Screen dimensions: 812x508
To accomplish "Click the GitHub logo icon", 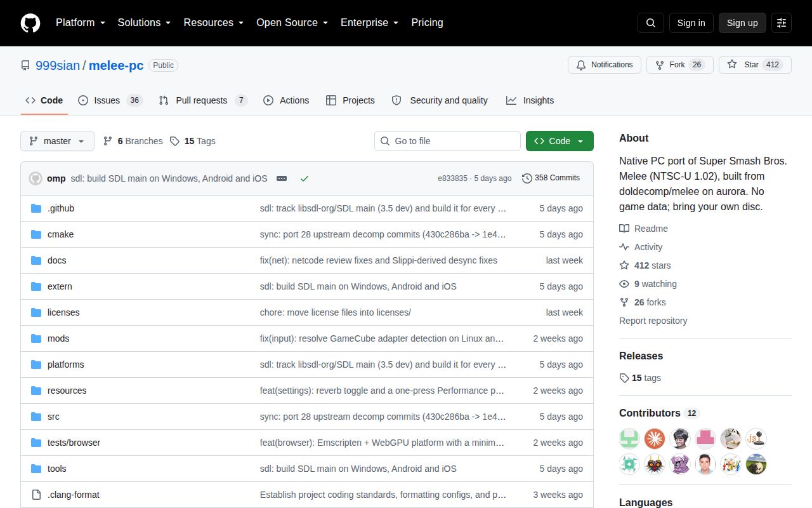I will [30, 23].
